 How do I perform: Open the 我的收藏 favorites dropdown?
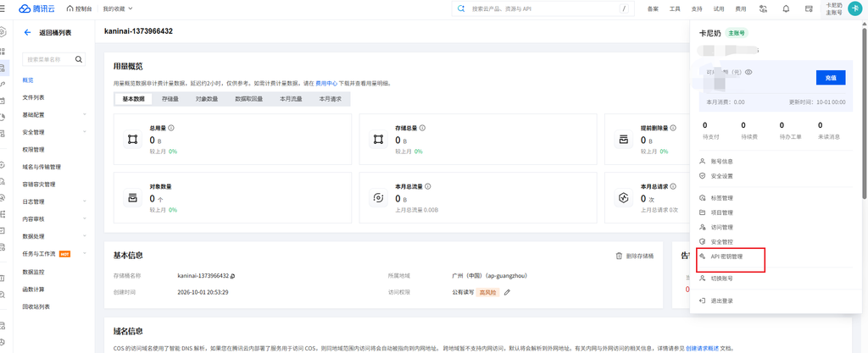coord(118,8)
